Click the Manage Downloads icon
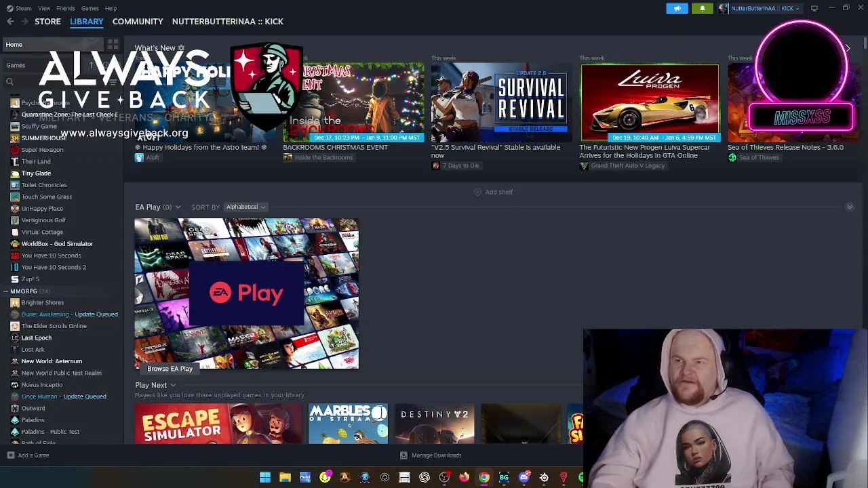 (x=403, y=455)
